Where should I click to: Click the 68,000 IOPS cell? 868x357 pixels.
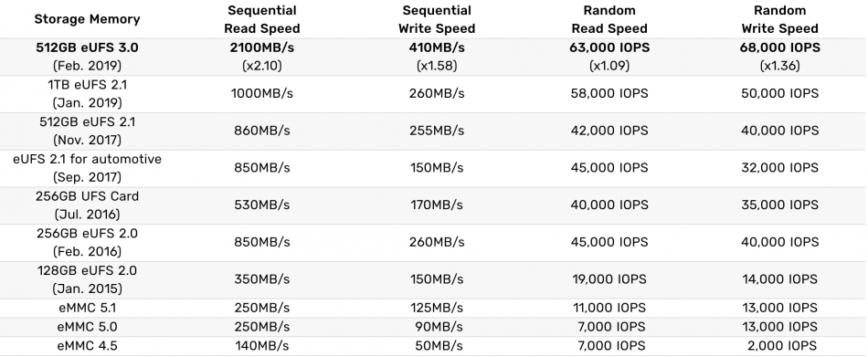779,48
